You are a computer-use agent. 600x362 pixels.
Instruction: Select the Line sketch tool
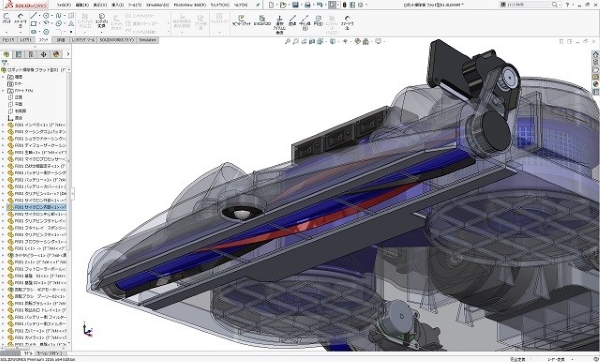[x=34, y=16]
